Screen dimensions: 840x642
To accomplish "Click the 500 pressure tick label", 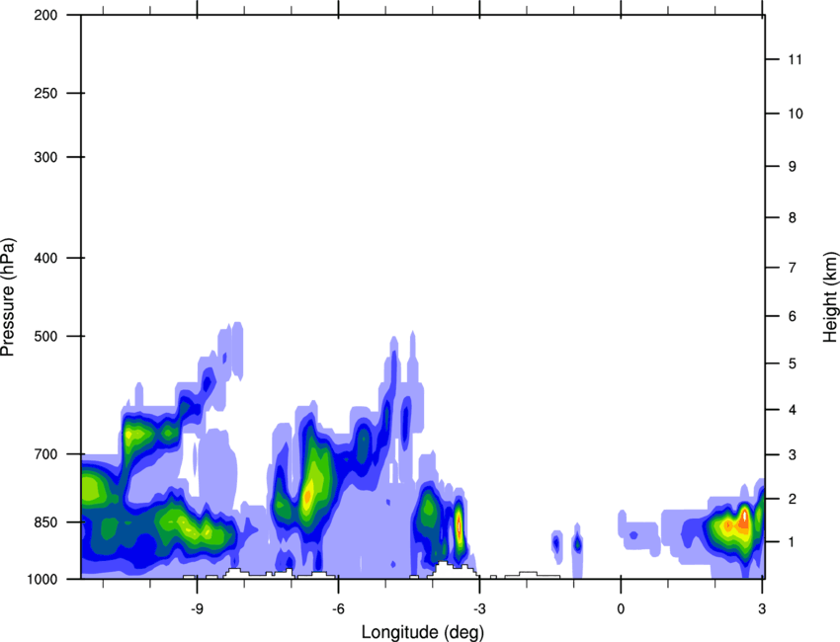I will point(45,336).
